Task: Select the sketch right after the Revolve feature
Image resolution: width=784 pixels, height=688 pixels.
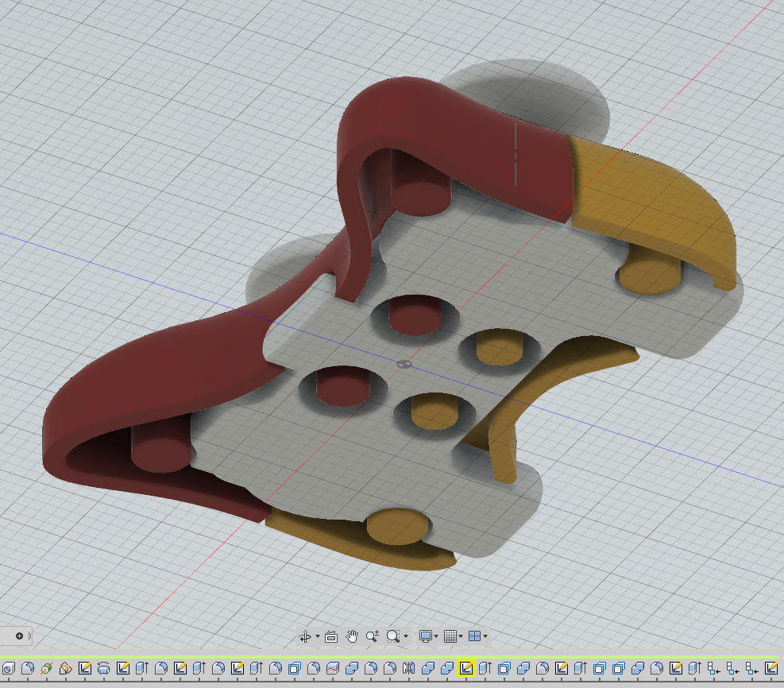Action: click(x=122, y=668)
